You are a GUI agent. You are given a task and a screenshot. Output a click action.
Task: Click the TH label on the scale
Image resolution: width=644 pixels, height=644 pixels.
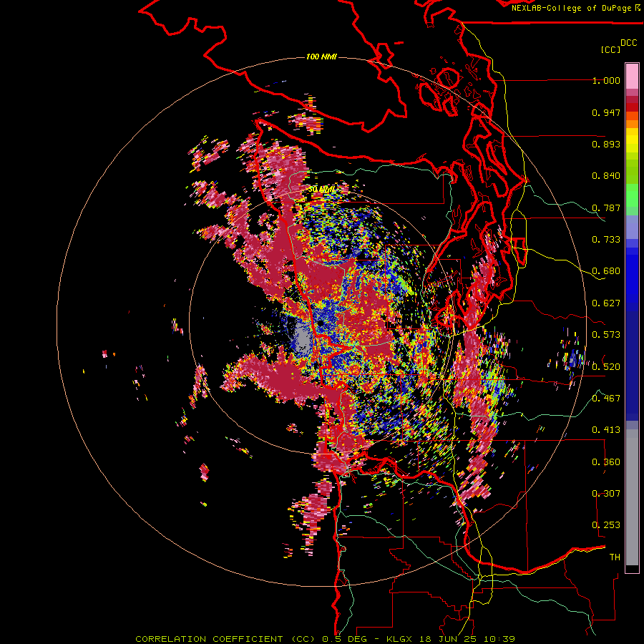click(x=615, y=557)
